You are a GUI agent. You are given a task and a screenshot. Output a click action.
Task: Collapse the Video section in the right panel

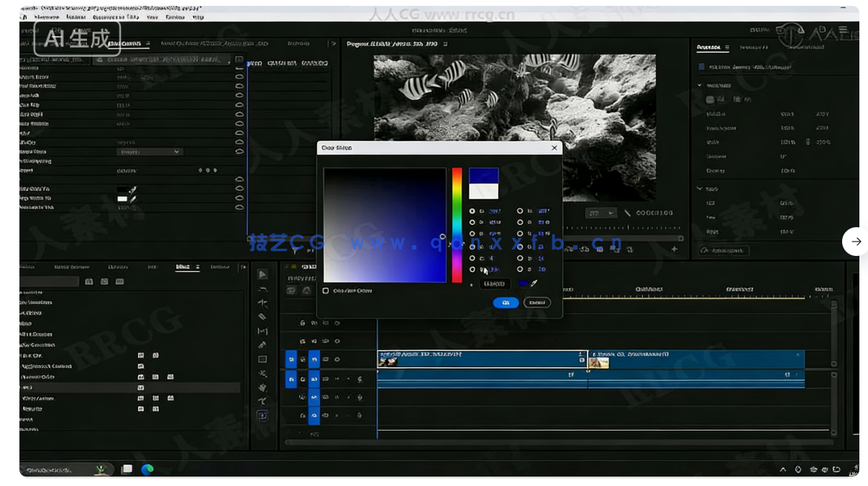point(698,86)
